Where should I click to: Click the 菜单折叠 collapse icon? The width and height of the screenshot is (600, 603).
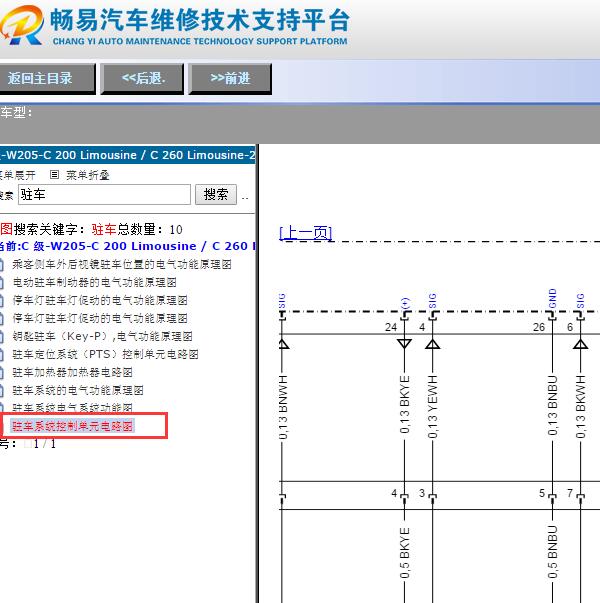pos(54,175)
